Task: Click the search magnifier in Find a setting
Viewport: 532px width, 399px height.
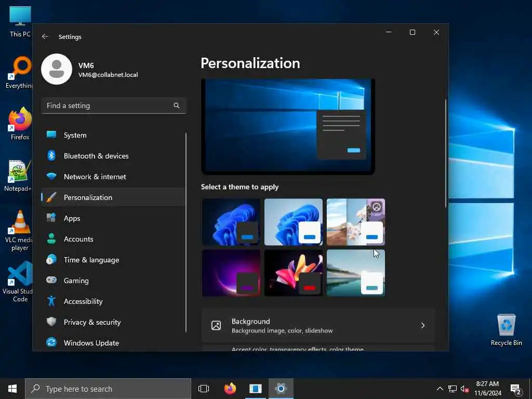Action: tap(177, 105)
